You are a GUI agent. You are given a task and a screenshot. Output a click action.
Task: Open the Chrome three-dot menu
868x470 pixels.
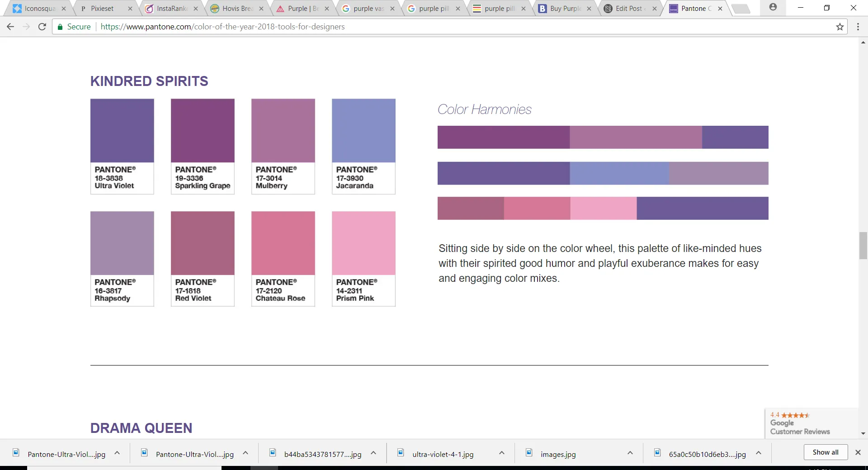click(858, 27)
